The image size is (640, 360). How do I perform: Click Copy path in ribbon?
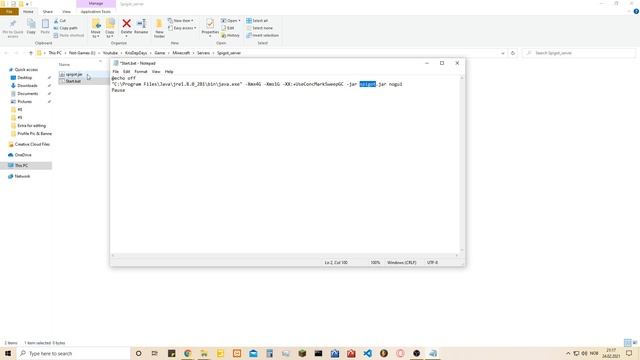tap(65, 28)
